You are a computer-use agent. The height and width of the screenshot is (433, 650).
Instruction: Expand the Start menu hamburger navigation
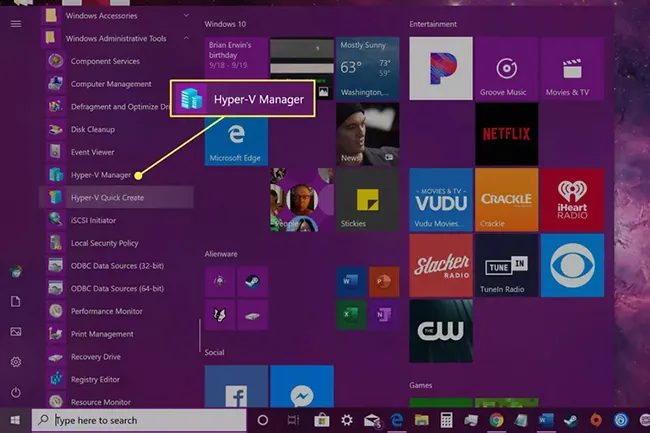tap(16, 24)
